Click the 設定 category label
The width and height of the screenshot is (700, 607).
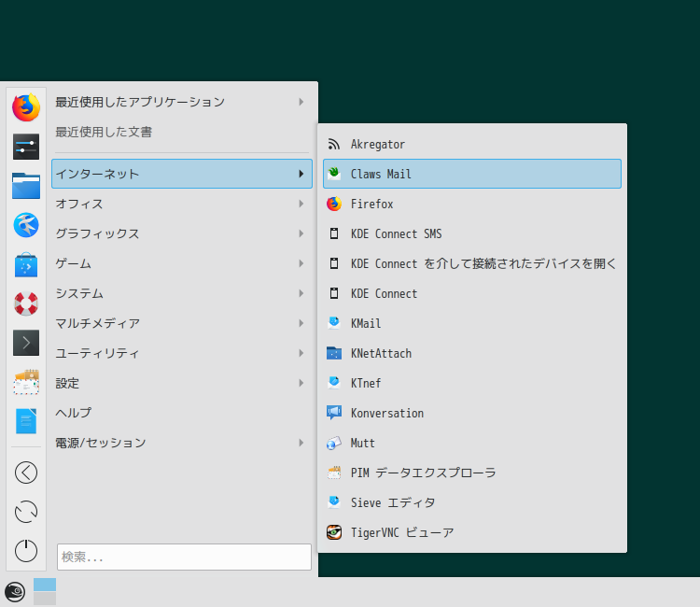tap(67, 383)
